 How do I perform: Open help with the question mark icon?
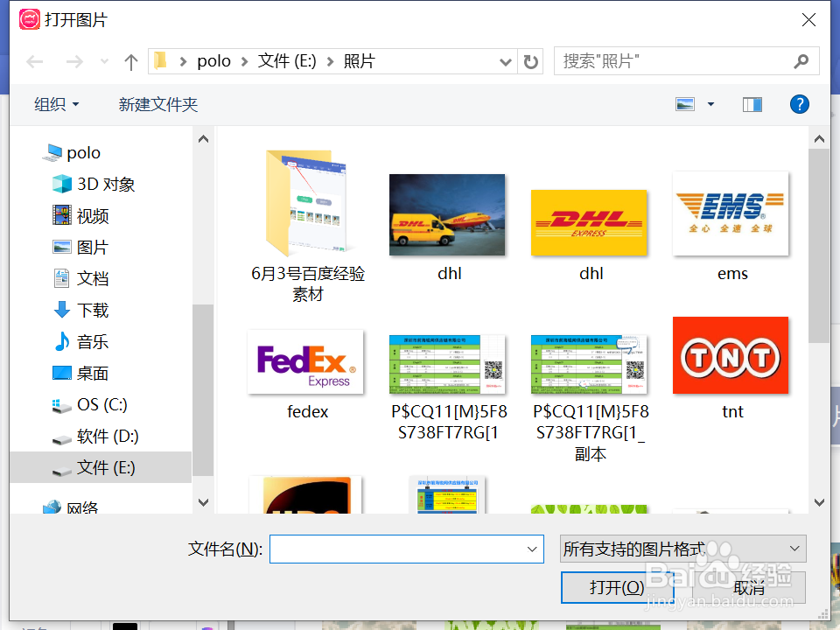click(x=799, y=104)
